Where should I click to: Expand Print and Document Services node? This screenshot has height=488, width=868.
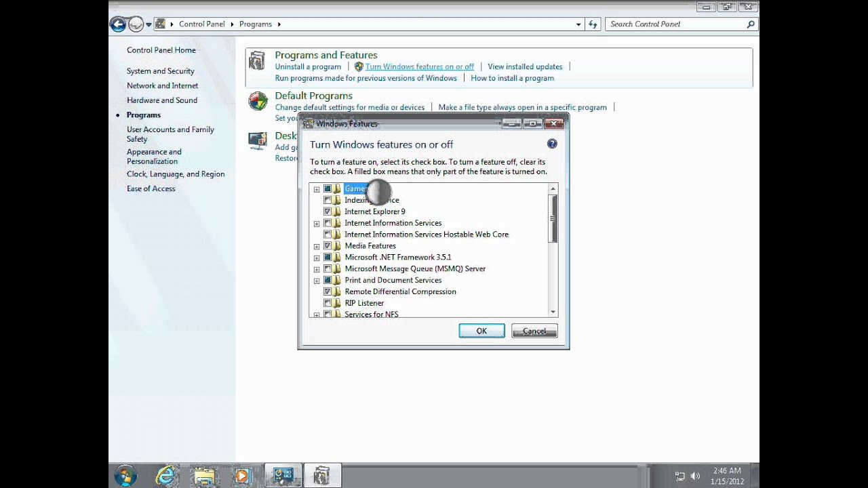point(317,281)
